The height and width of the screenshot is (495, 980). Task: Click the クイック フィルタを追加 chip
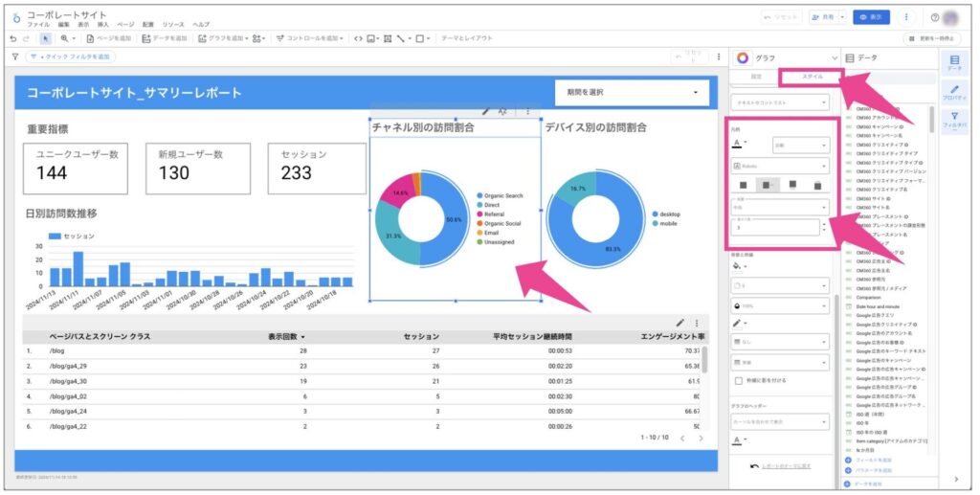[x=70, y=56]
